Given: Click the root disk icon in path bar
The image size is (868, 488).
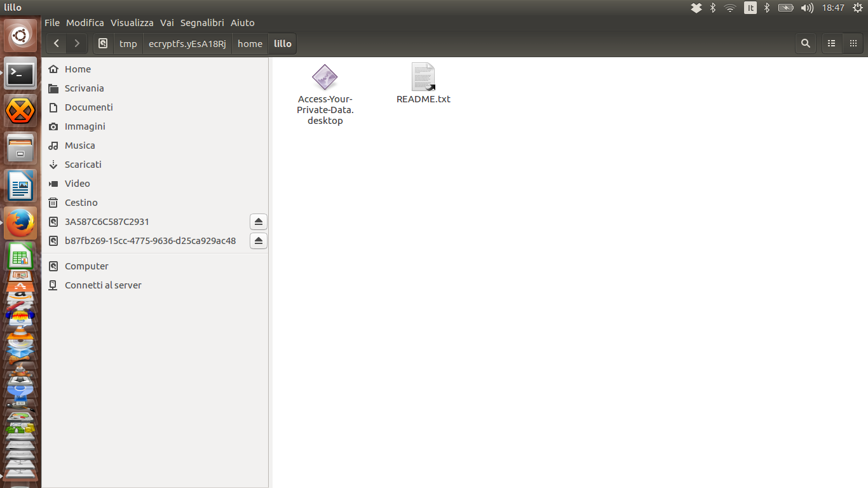Looking at the screenshot, I should [104, 44].
